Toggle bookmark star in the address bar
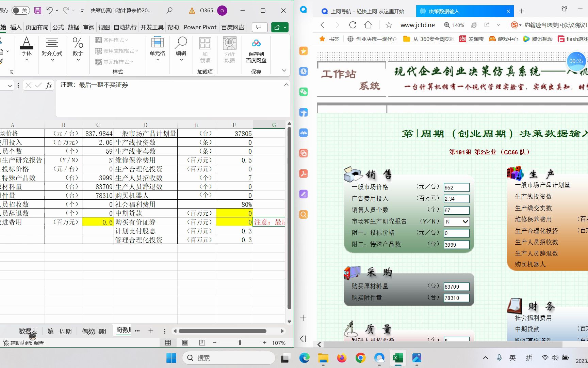 point(388,25)
